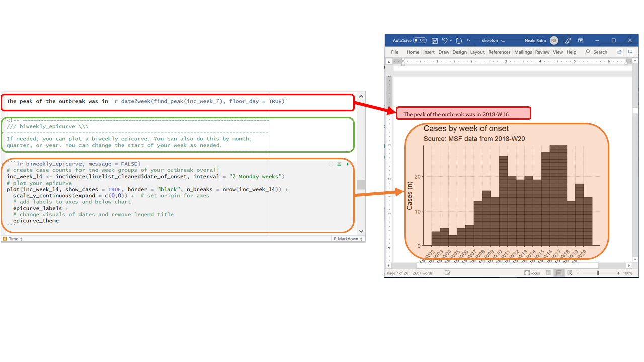Image resolution: width=644 pixels, height=362 pixels.
Task: Open the Comments icon in Word
Action: (630, 52)
